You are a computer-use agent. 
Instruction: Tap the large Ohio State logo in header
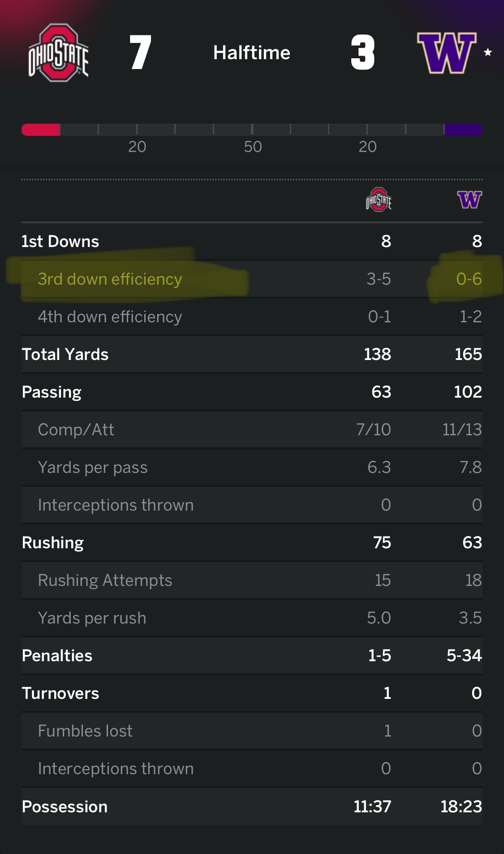[x=58, y=53]
